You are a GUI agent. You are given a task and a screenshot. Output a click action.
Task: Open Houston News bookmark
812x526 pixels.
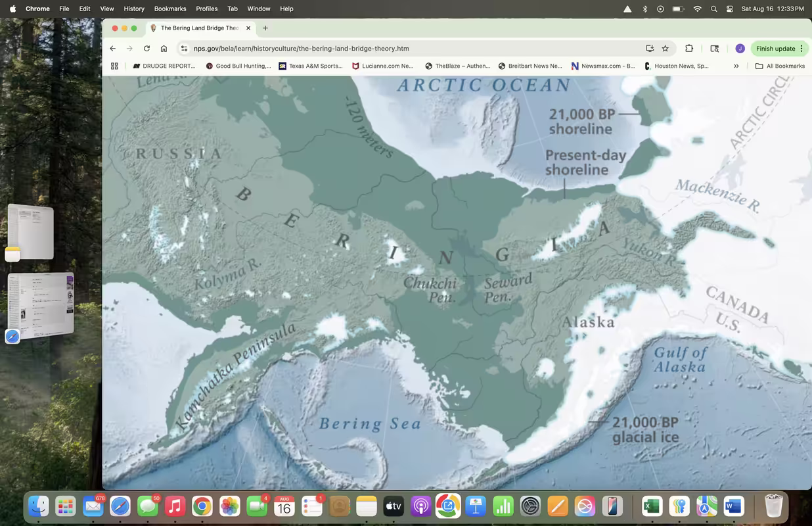coord(677,66)
